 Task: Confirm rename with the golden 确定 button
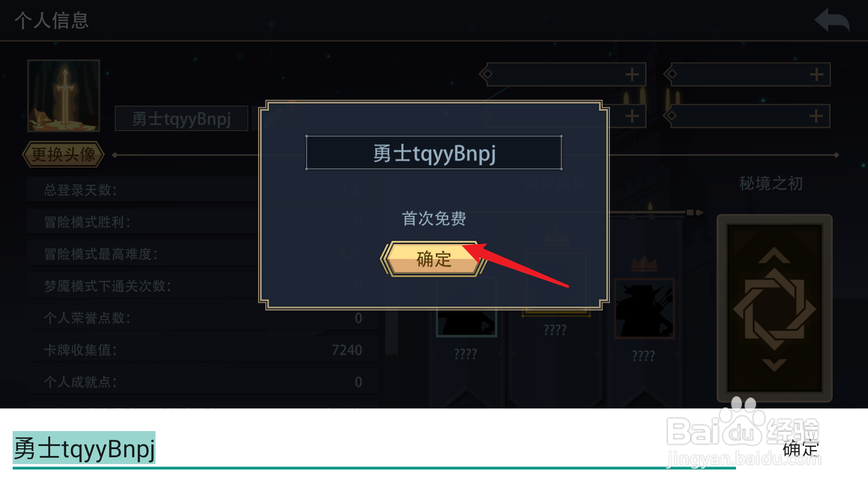[x=433, y=259]
